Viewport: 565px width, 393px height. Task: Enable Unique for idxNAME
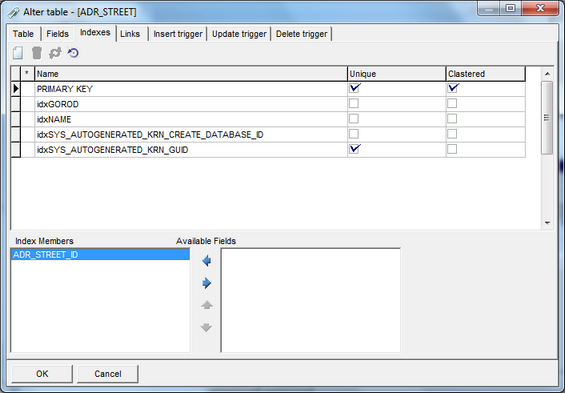click(x=354, y=119)
